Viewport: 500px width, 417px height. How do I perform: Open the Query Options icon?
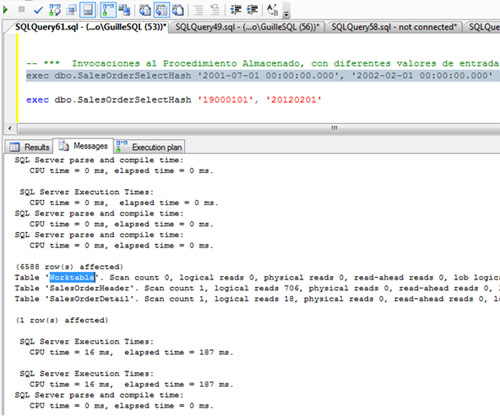(71, 10)
